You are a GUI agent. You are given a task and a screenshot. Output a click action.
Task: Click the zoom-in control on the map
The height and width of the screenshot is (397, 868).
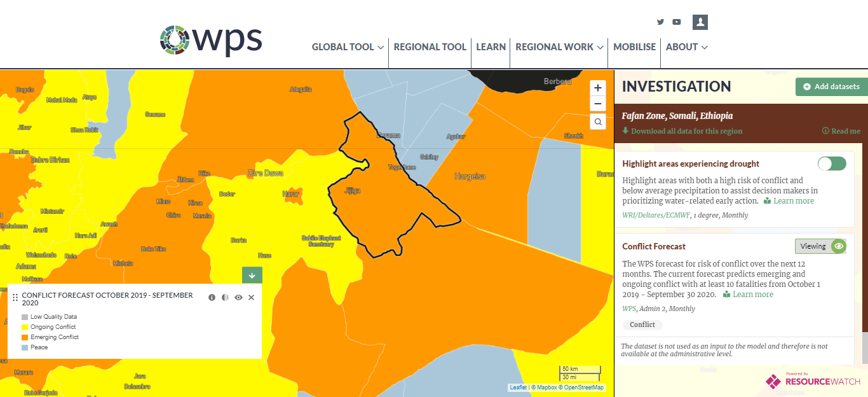(597, 88)
